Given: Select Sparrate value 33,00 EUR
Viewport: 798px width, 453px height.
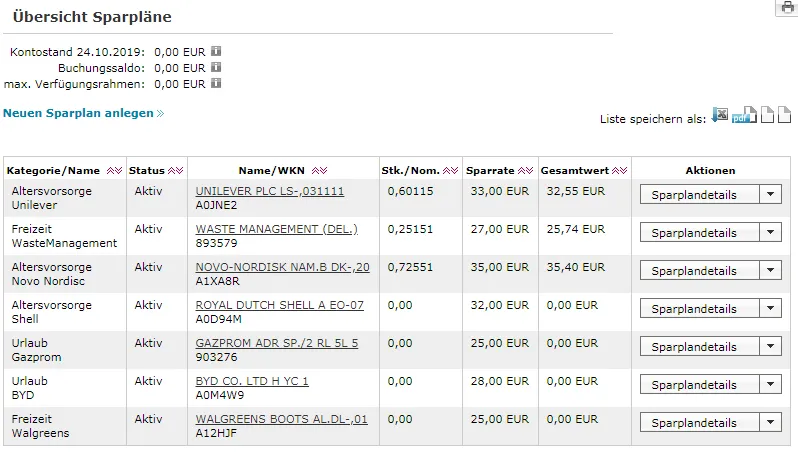Looking at the screenshot, I should pyautogui.click(x=500, y=191).
